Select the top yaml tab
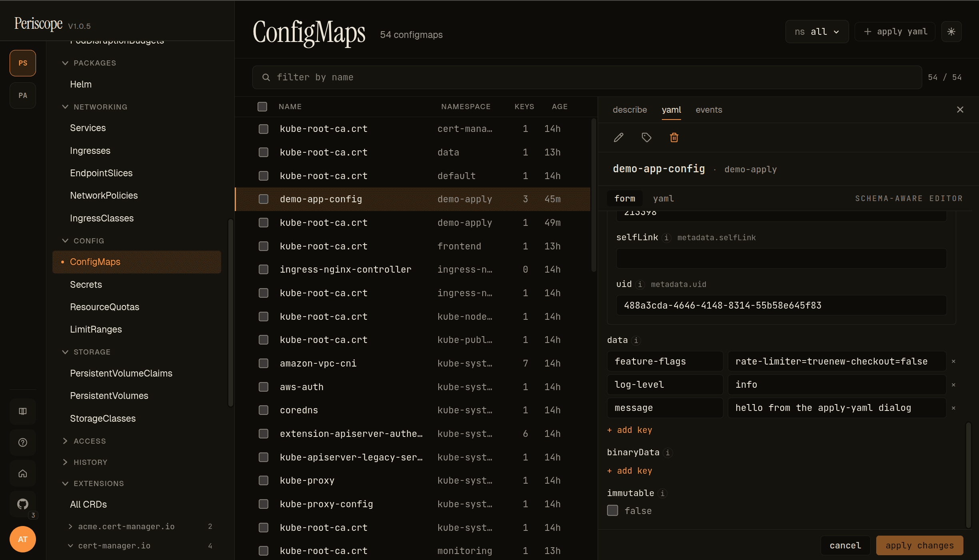Screen dimensions: 979x560 (671, 110)
